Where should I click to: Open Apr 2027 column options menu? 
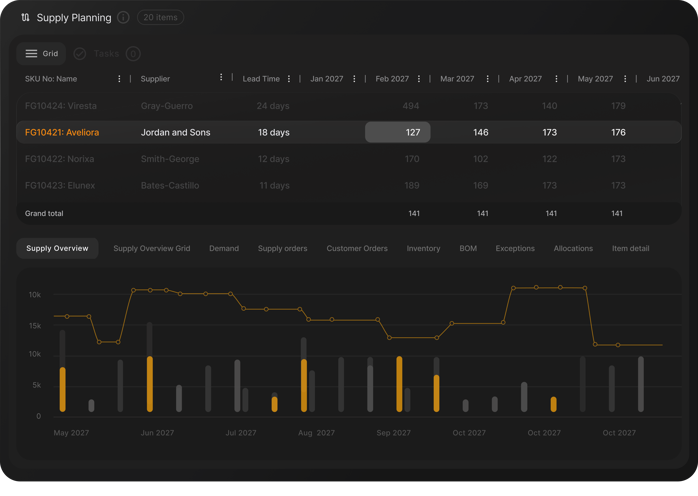556,79
